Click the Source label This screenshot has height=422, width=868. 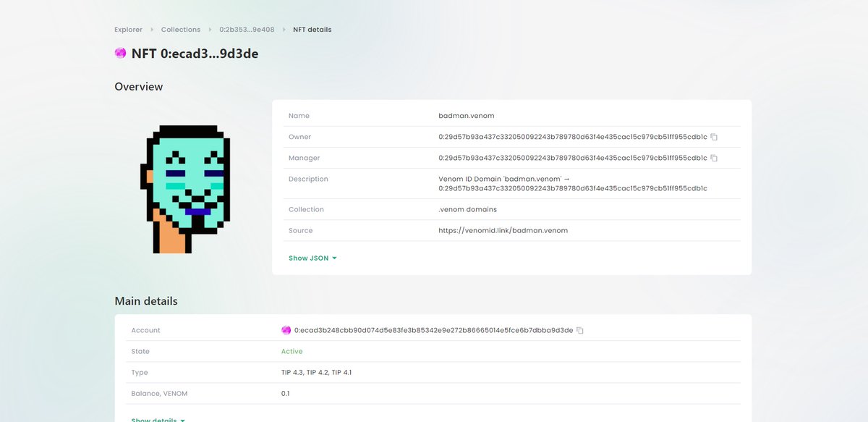[x=300, y=230]
